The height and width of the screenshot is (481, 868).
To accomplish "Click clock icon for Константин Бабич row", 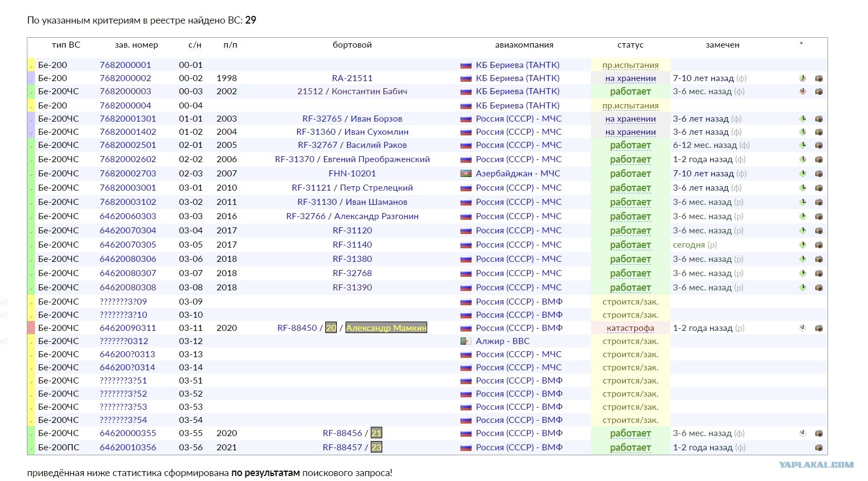I will coord(802,91).
